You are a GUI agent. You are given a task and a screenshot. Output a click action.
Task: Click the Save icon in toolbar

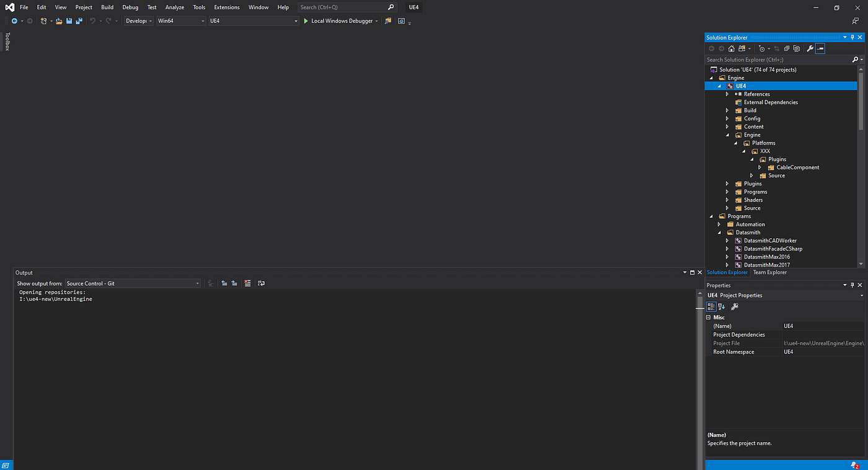point(69,21)
